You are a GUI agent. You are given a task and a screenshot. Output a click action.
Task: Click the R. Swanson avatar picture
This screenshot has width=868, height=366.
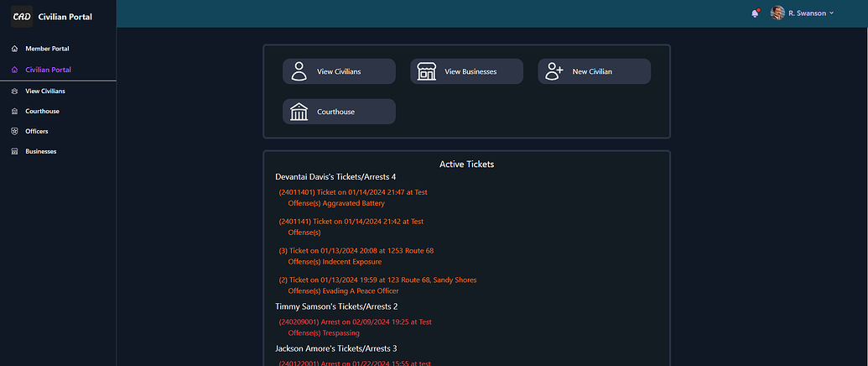(x=777, y=13)
